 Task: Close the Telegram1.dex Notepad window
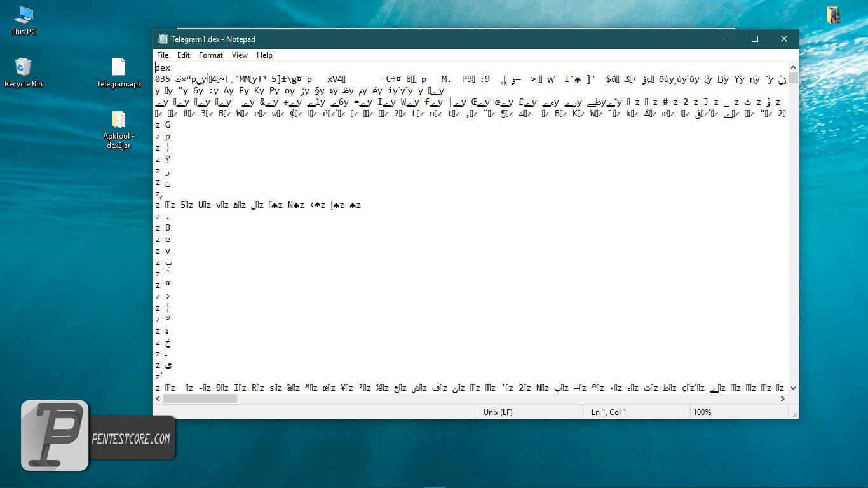click(784, 39)
